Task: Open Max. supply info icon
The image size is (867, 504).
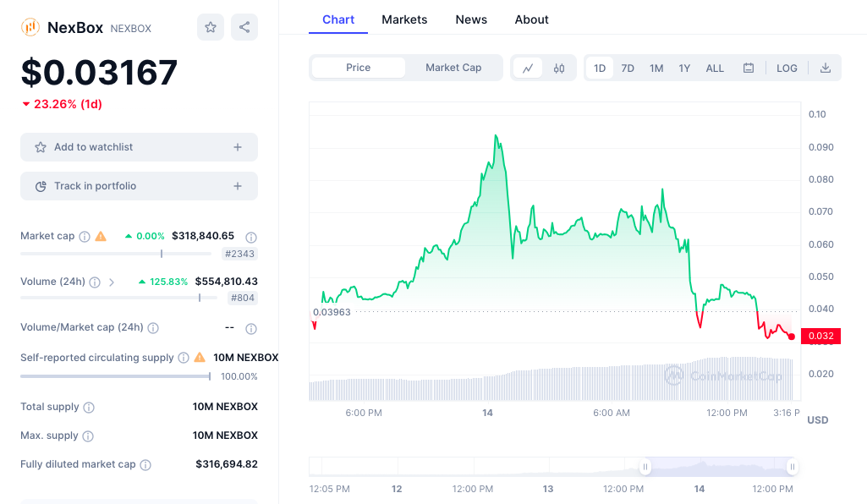Action: (x=88, y=436)
